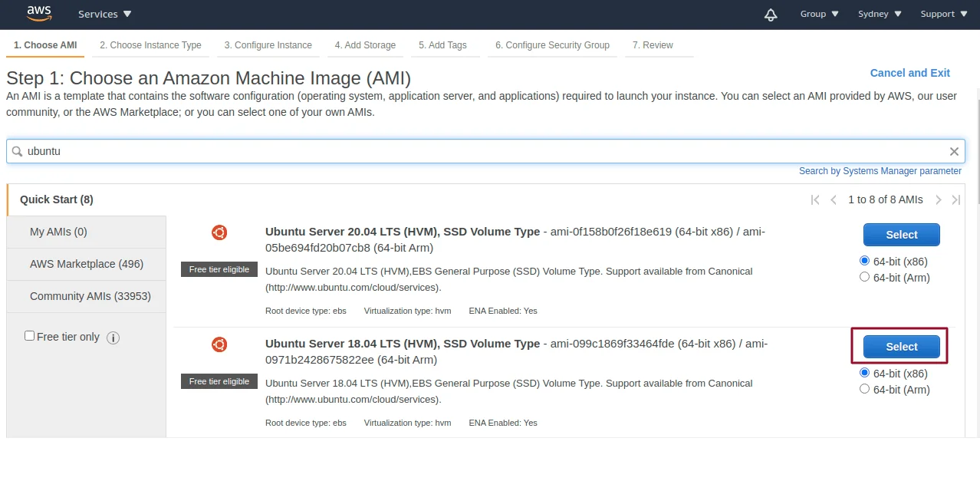
Task: Jump to the last page of AMIs
Action: [x=955, y=199]
